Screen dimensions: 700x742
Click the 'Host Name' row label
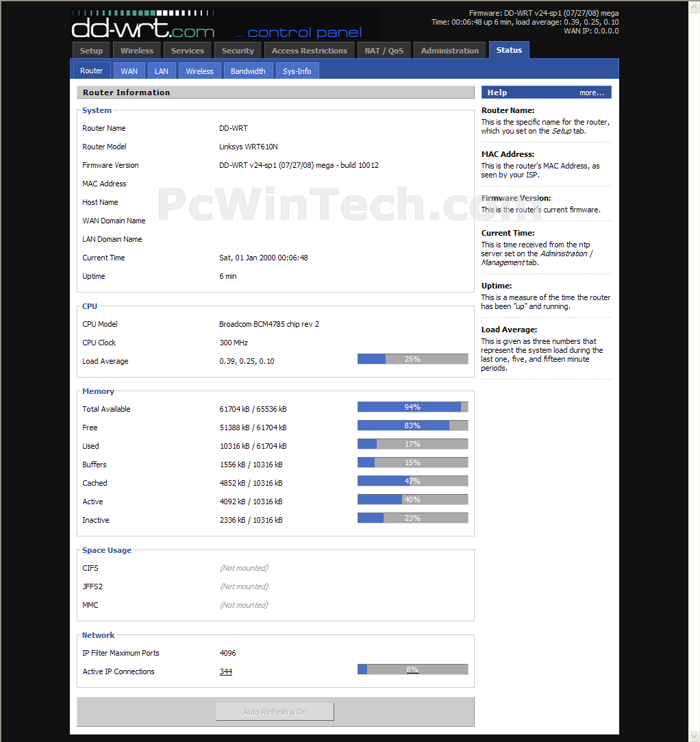coord(100,202)
